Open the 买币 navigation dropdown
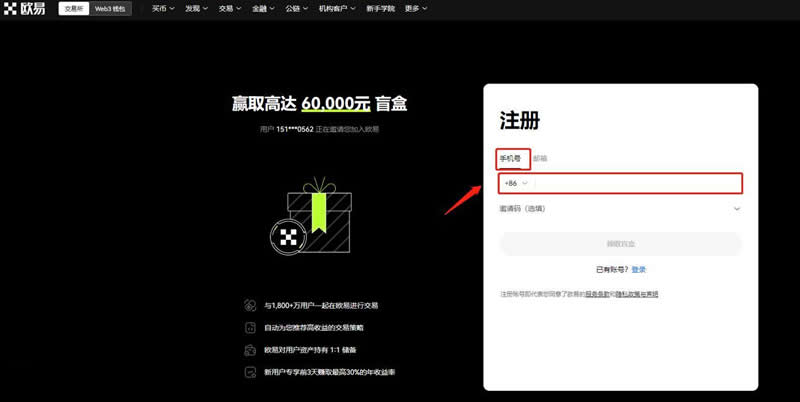 click(x=162, y=9)
